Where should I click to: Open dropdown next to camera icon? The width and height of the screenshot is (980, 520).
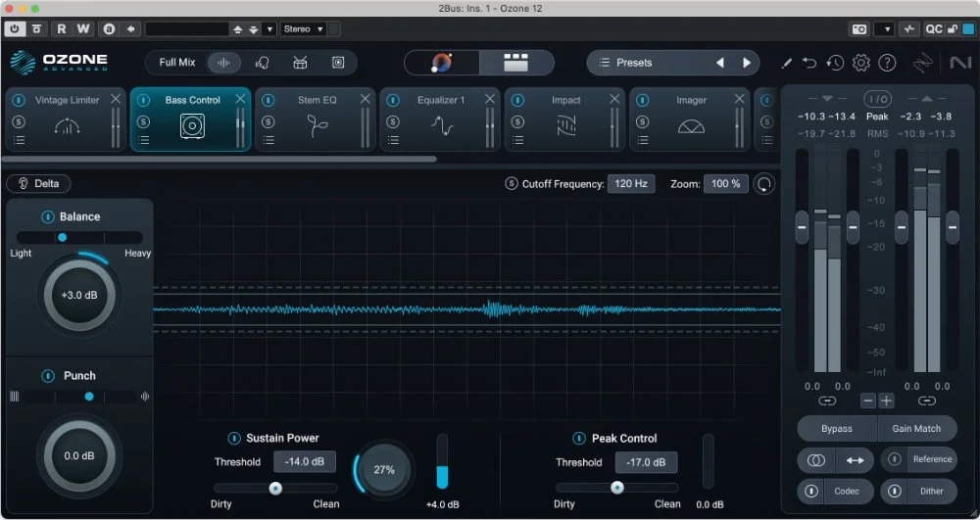[884, 29]
